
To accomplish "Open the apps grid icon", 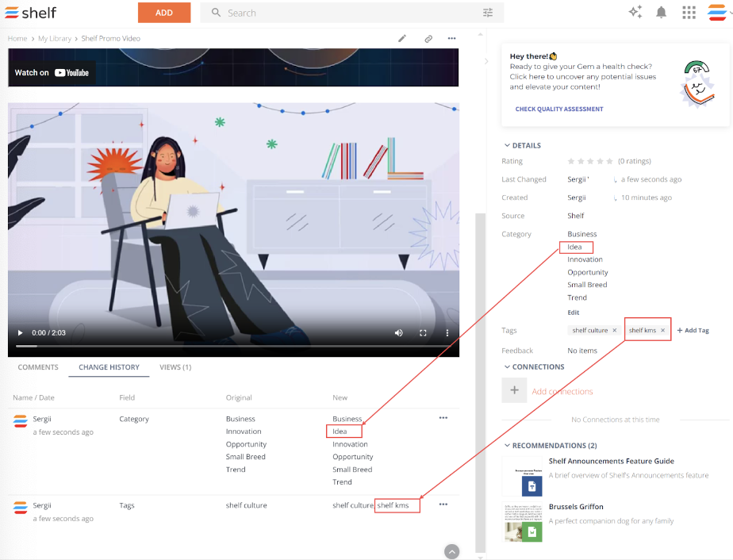I will 689,12.
